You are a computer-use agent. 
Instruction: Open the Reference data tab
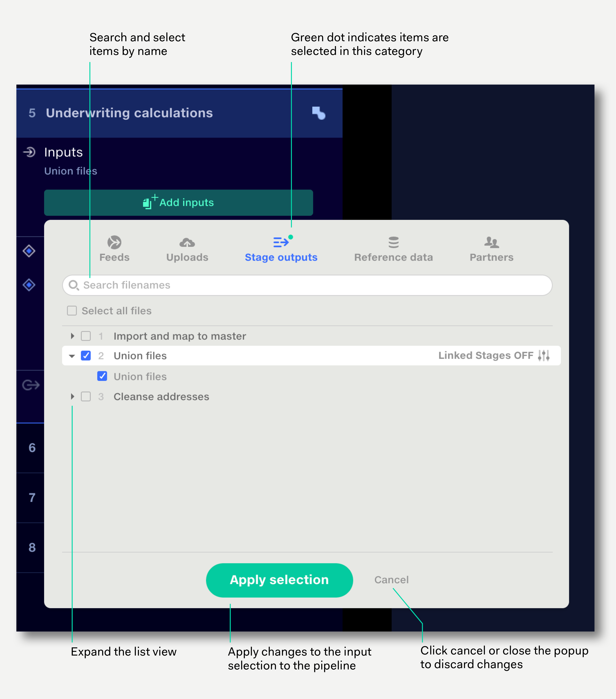pyautogui.click(x=393, y=249)
